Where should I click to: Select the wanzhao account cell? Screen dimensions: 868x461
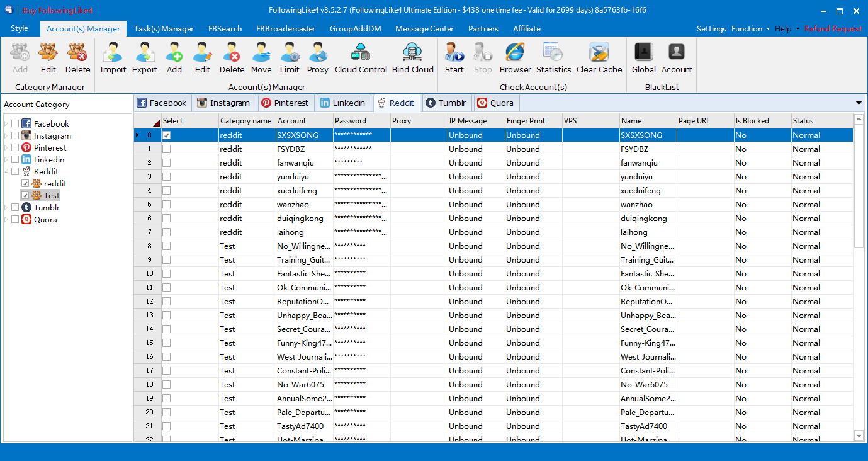pyautogui.click(x=304, y=205)
